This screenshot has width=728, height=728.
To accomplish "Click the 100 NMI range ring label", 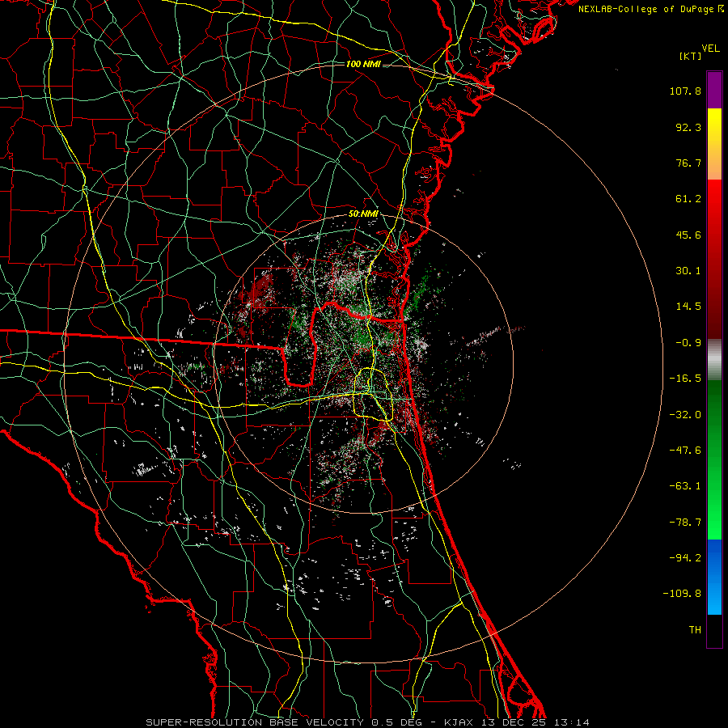I will click(363, 64).
